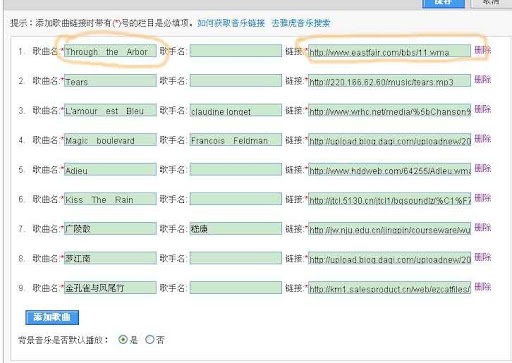Click the empty singer field in Adieu row
512x363 pixels.
236,169
